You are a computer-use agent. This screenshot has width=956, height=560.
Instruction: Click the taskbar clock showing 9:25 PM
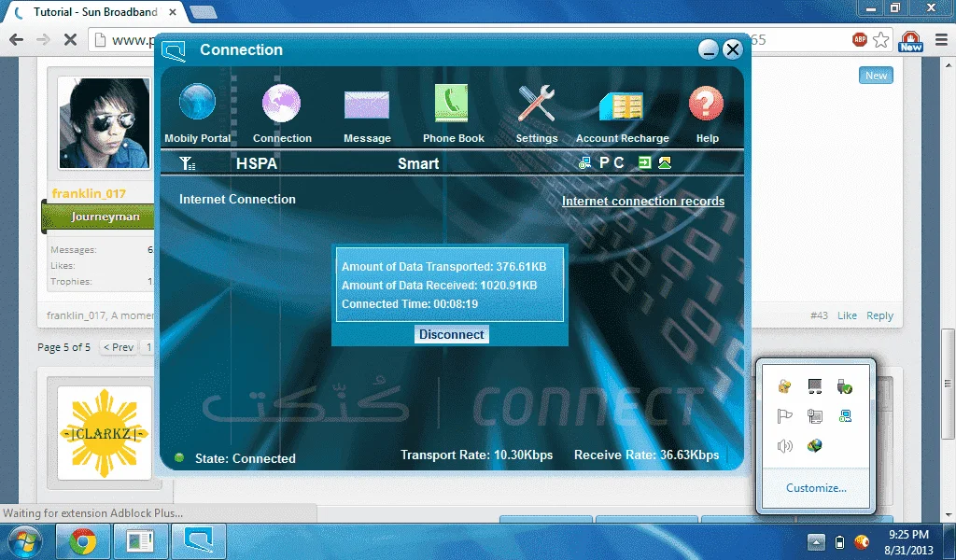908,541
